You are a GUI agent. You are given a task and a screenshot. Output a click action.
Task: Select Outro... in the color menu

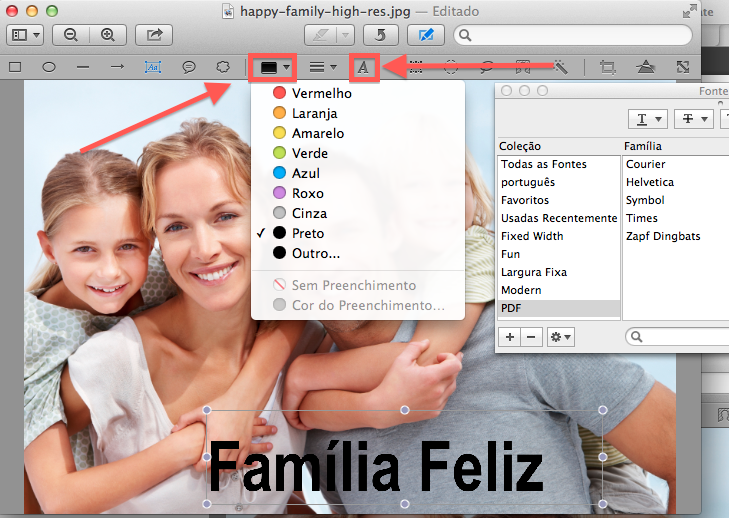click(x=315, y=253)
